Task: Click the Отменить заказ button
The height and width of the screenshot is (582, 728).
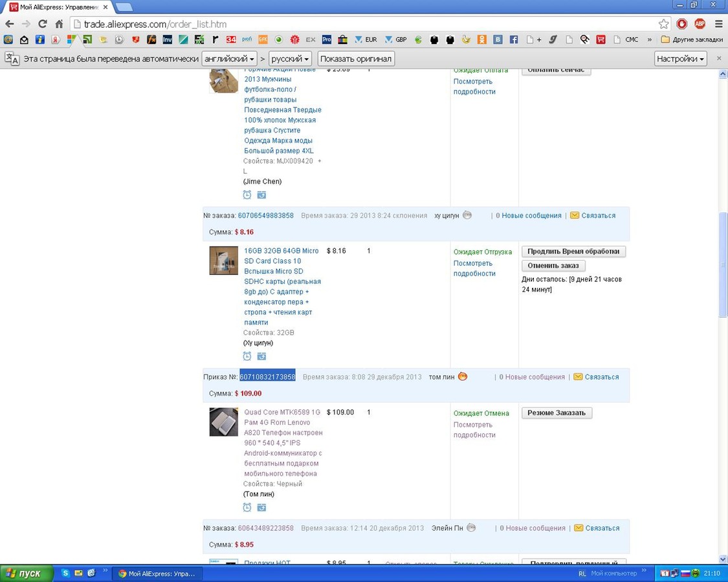Action: (553, 266)
